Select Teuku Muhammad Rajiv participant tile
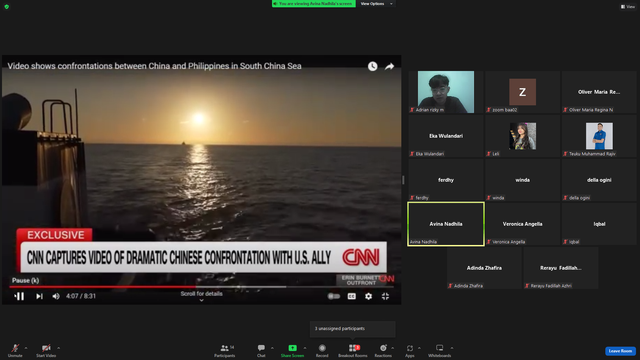Viewport: 640px width, 360px height. [x=599, y=136]
